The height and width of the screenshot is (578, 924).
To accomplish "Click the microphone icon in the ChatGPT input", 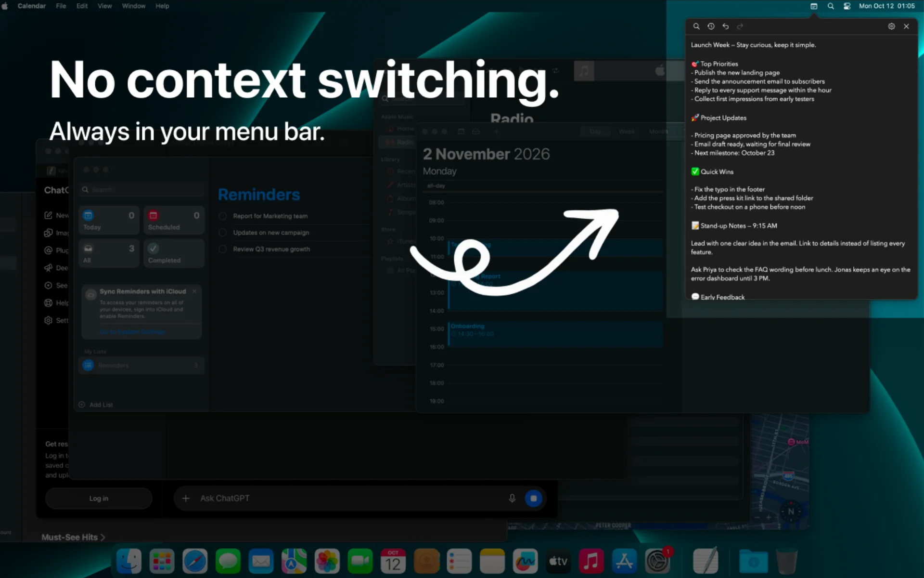I will 512,499.
